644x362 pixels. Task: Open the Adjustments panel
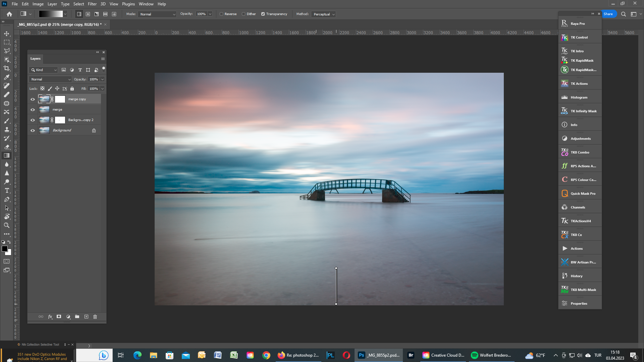click(x=580, y=138)
